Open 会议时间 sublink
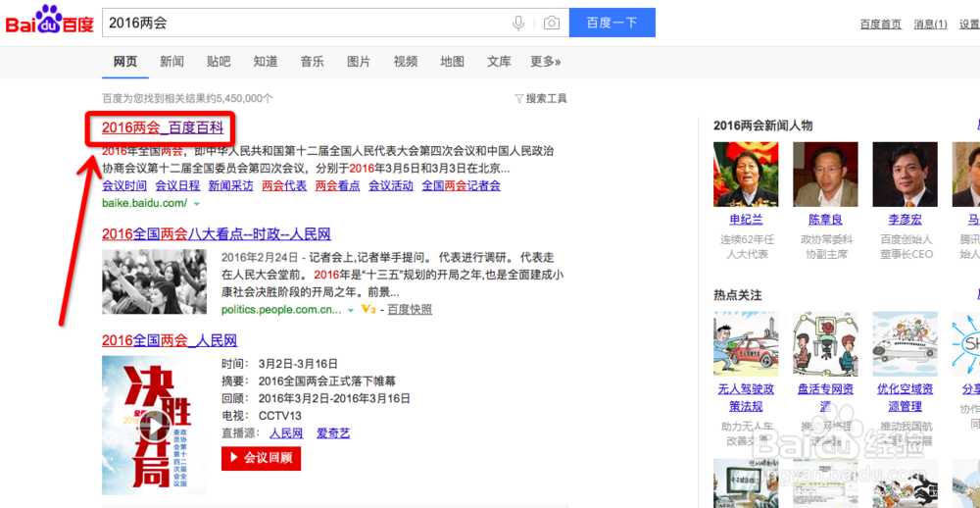This screenshot has height=508, width=980. click(x=124, y=185)
